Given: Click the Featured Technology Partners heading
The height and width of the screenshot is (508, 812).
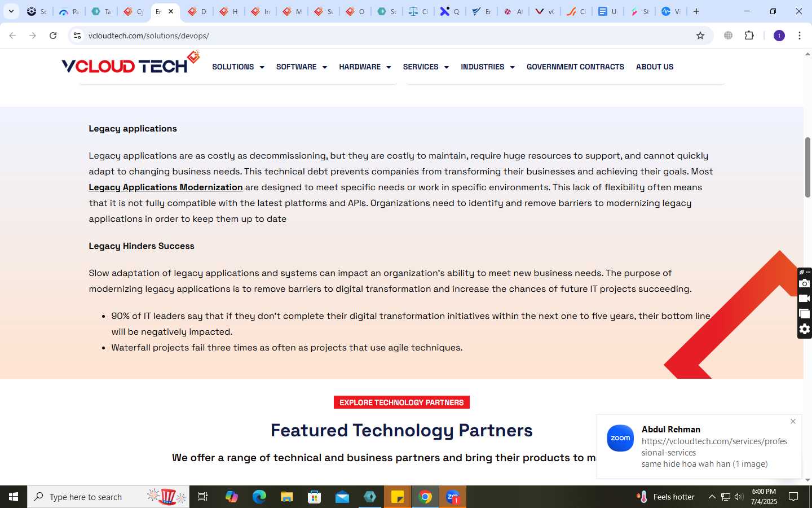Looking at the screenshot, I should 401,430.
